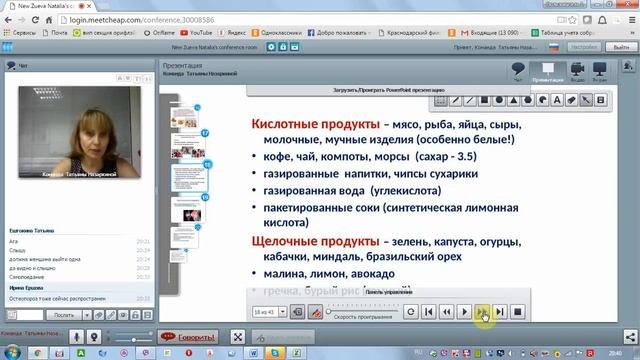The height and width of the screenshot is (360, 640).
Task: Click the chat link icon
Action: (111, 315)
